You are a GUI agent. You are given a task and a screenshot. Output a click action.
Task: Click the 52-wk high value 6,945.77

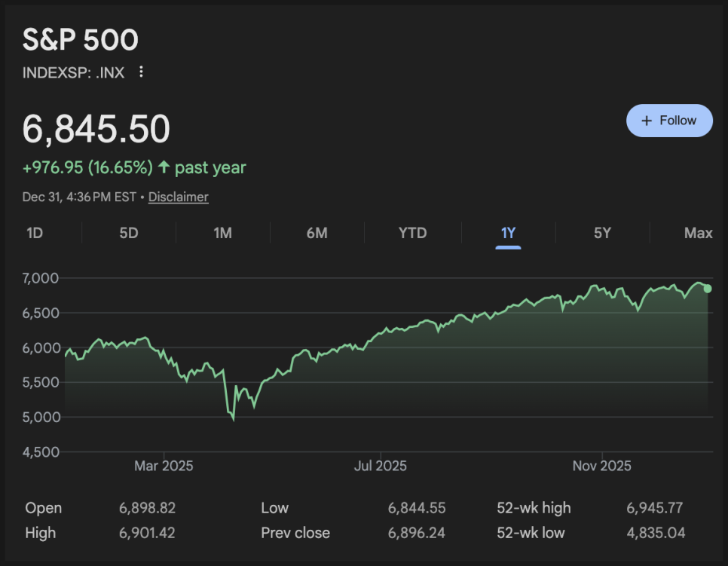(656, 508)
